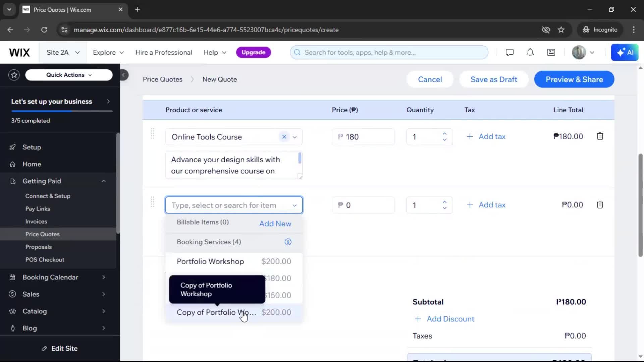
Task: Click the Wix logo
Action: coord(19,53)
